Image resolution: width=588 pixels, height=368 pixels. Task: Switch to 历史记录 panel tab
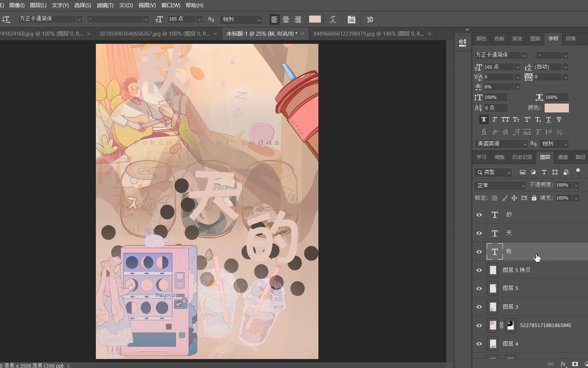coord(522,157)
